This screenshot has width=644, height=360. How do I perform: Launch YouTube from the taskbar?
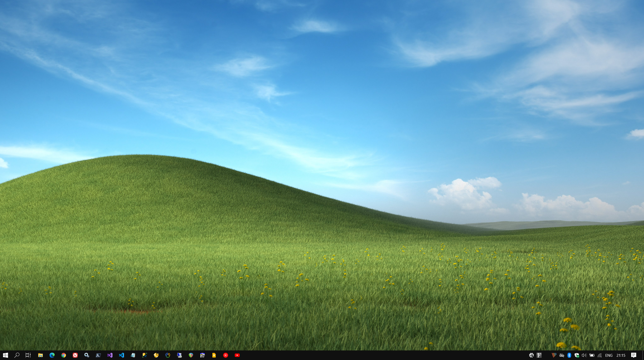[237, 355]
